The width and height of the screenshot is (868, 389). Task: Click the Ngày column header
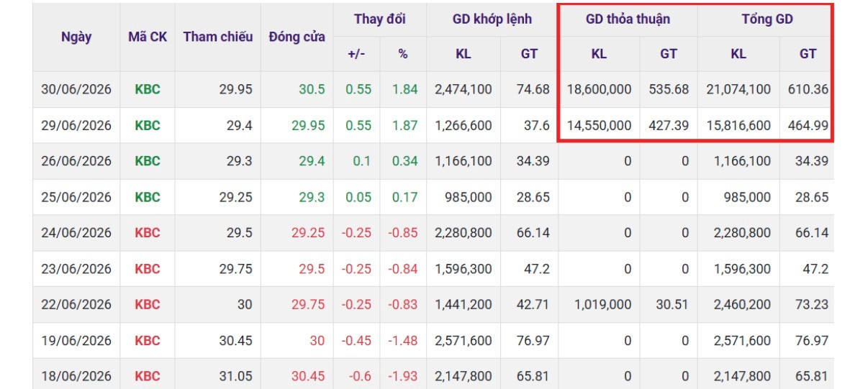76,37
